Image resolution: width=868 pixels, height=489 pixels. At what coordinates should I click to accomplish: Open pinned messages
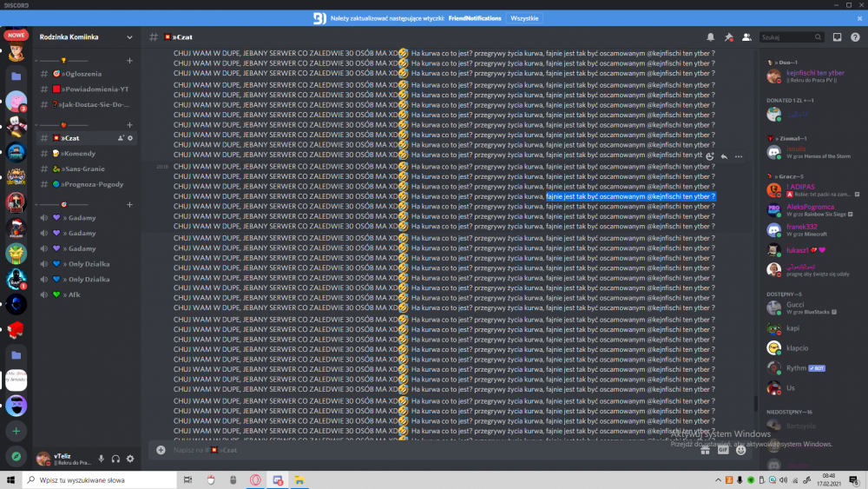[x=729, y=37]
